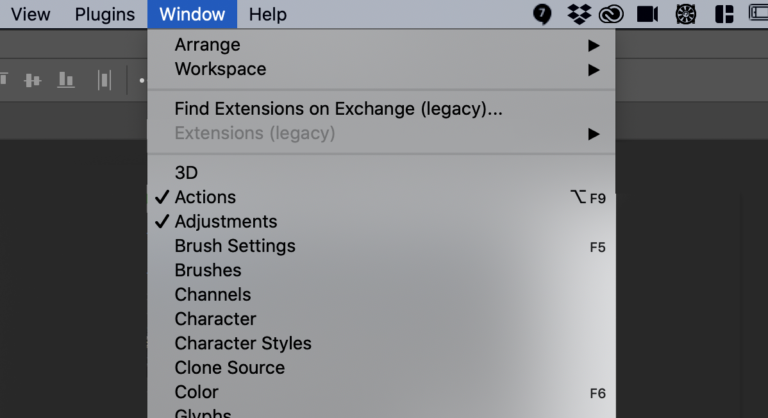Show the Character Styles panel
Screen dimensions: 768x418
click(x=243, y=343)
